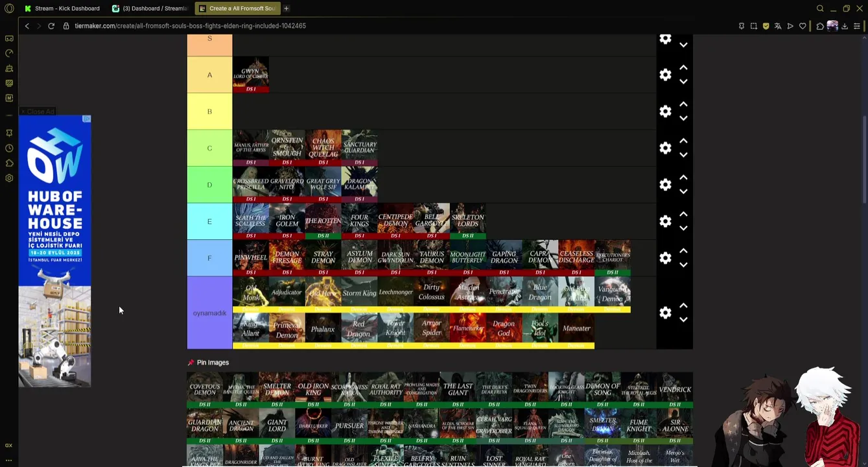Select Vendrick image from unranked pool

click(x=675, y=390)
